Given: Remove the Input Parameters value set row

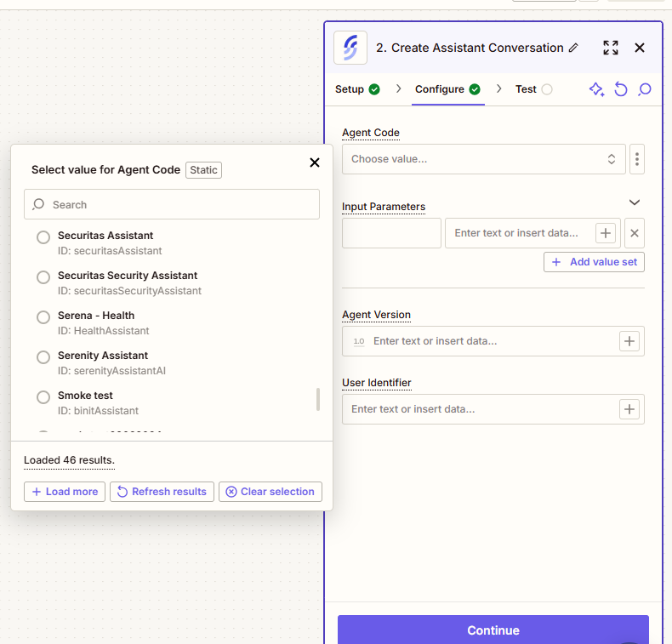Looking at the screenshot, I should (x=635, y=233).
